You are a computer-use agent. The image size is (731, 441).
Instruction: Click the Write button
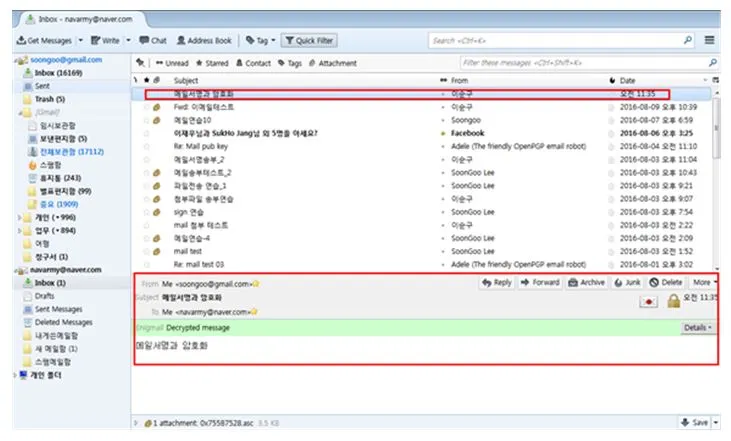pos(105,41)
